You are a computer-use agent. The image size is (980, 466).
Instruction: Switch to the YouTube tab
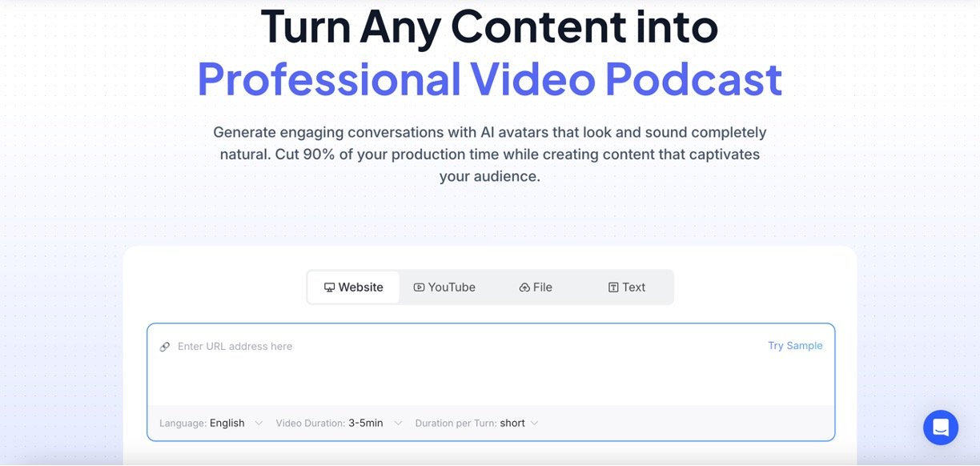pos(444,287)
